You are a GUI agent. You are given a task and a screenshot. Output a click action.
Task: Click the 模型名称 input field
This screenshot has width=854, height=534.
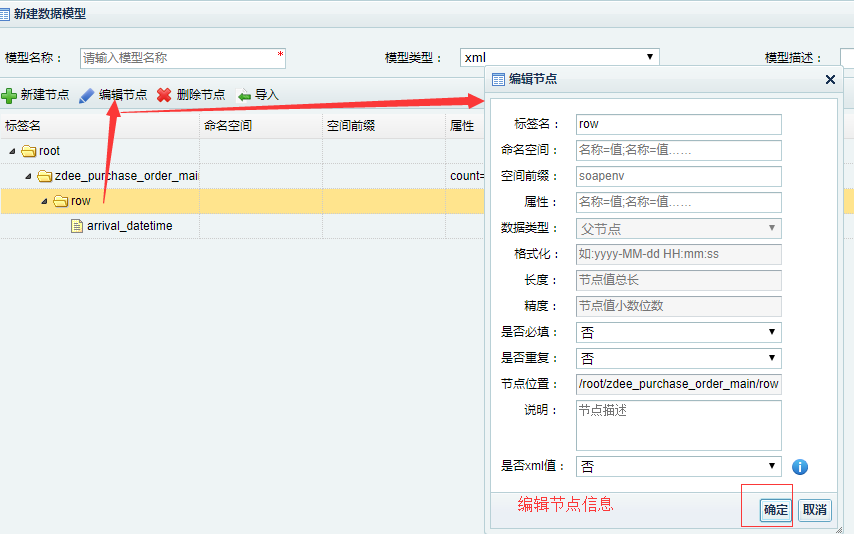click(x=182, y=58)
